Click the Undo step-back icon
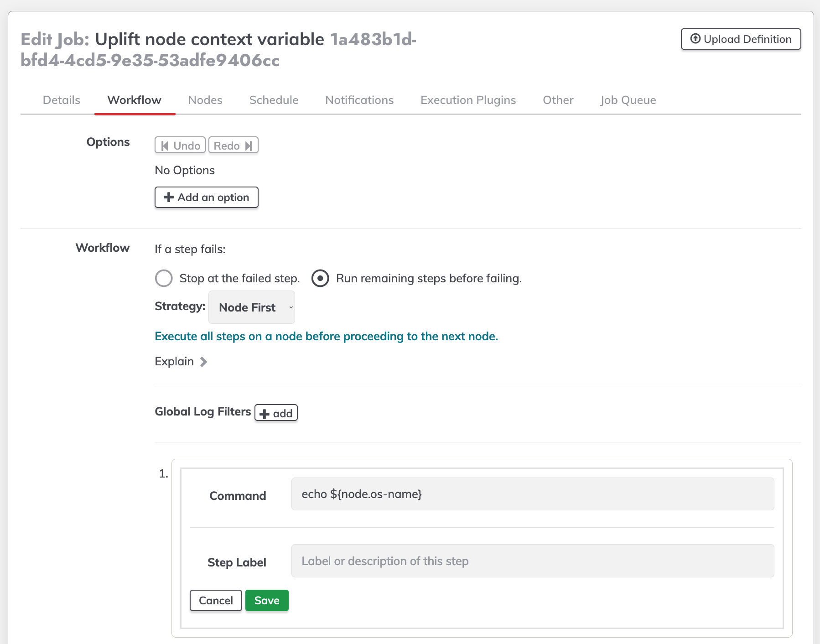Viewport: 820px width, 644px height. coord(165,146)
